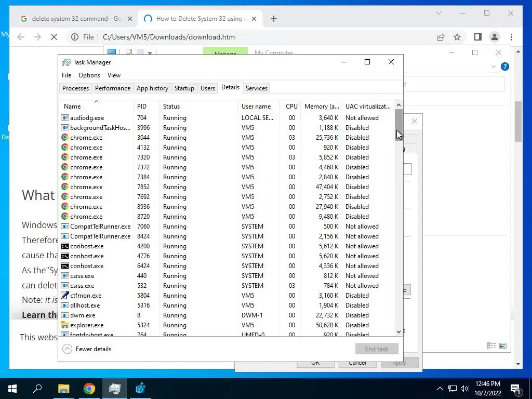Click the csrss.exe icon with PID 440

point(64,275)
